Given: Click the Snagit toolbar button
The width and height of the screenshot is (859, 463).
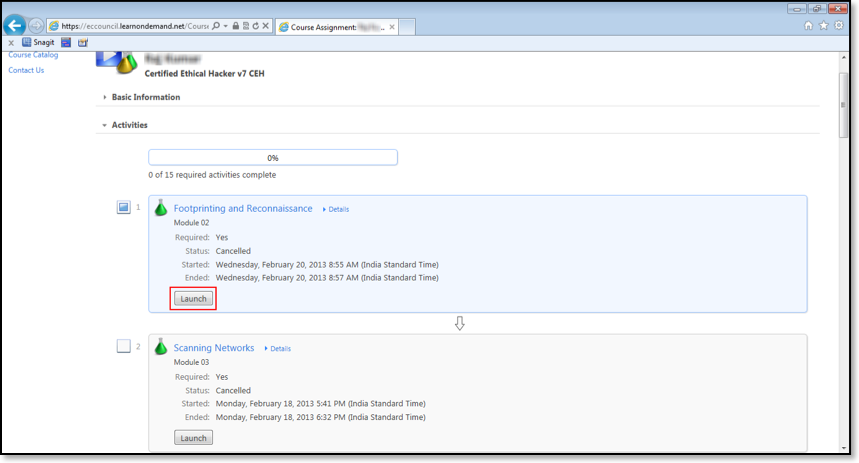Looking at the screenshot, I should pyautogui.click(x=38, y=42).
